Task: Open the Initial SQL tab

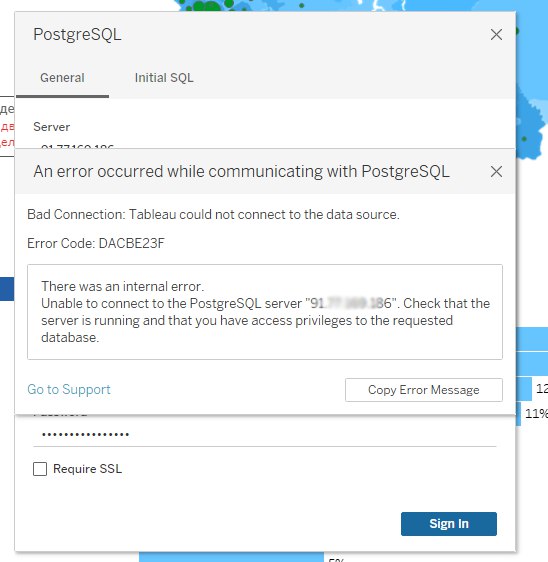Action: pyautogui.click(x=164, y=78)
